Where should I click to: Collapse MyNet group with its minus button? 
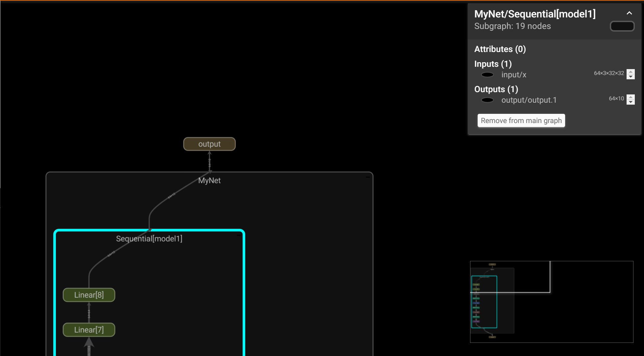[368, 177]
